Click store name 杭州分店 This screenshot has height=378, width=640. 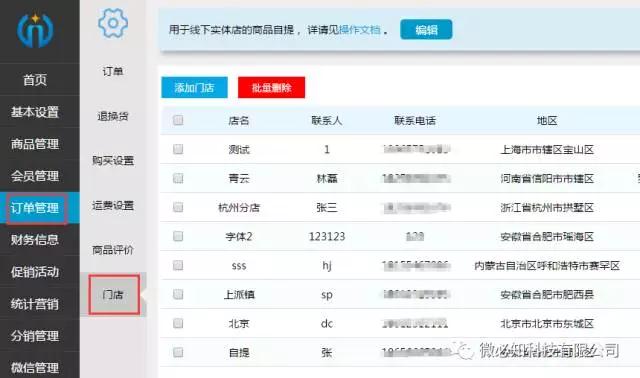coord(239,208)
